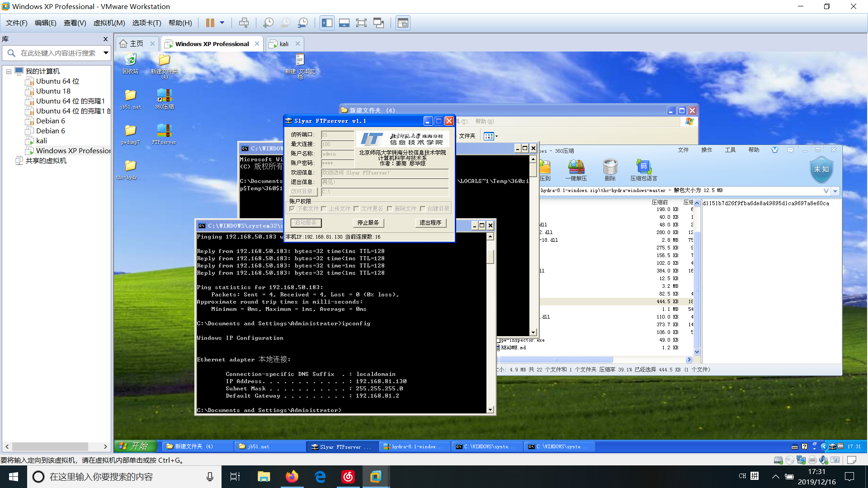Open the power options dropdown arrow

[x=222, y=23]
